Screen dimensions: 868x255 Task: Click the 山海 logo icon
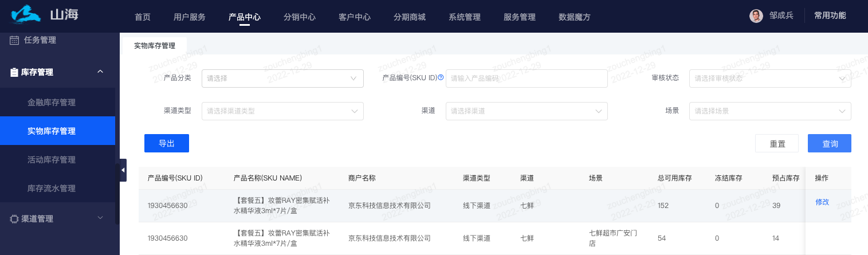27,13
